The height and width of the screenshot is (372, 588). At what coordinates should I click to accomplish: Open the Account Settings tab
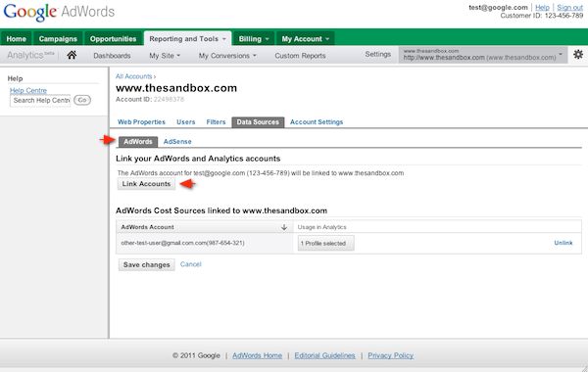(x=317, y=122)
